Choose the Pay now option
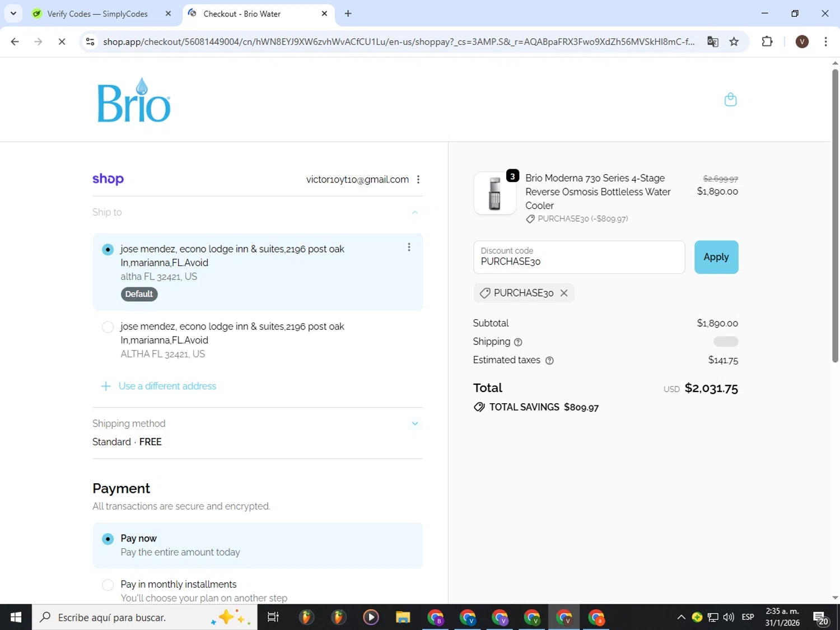 [108, 539]
